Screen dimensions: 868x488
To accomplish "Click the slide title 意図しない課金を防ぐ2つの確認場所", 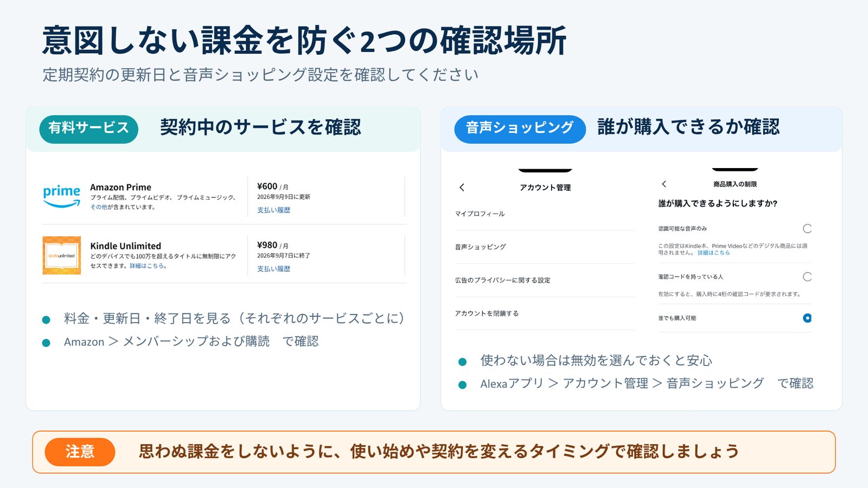I will pos(304,41).
